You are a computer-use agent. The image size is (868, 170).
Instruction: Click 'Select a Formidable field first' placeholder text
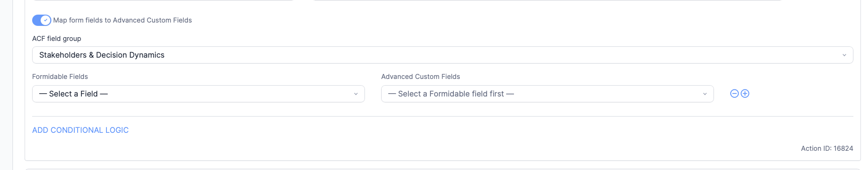[451, 94]
